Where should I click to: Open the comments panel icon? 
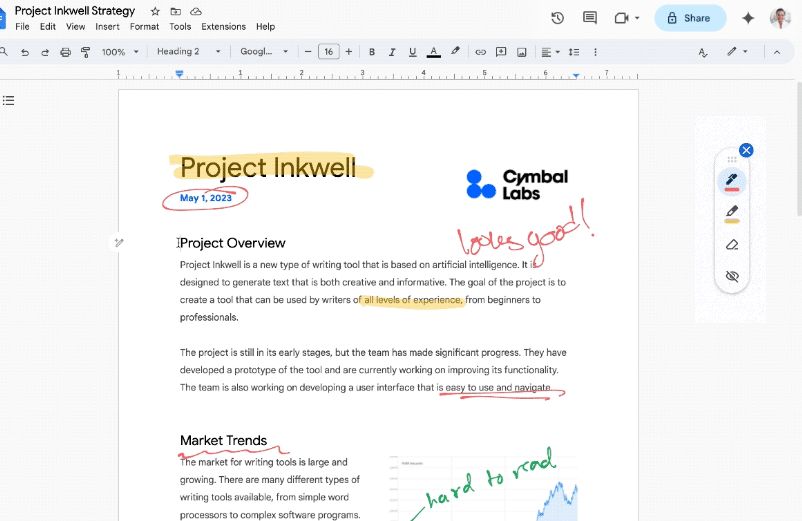coord(590,18)
